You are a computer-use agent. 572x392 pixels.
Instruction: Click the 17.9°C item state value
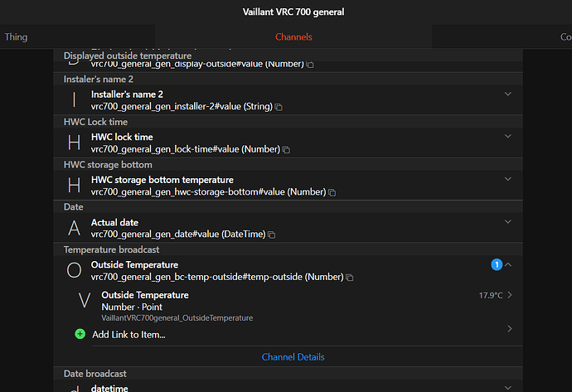[x=491, y=295]
